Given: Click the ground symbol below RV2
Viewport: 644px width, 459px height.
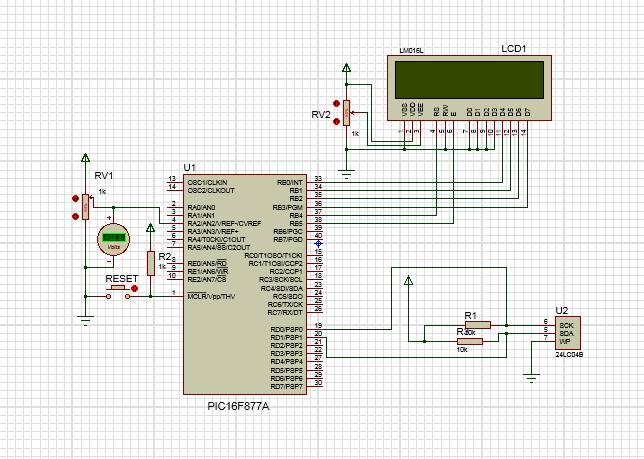Looking at the screenshot, I should click(347, 174).
